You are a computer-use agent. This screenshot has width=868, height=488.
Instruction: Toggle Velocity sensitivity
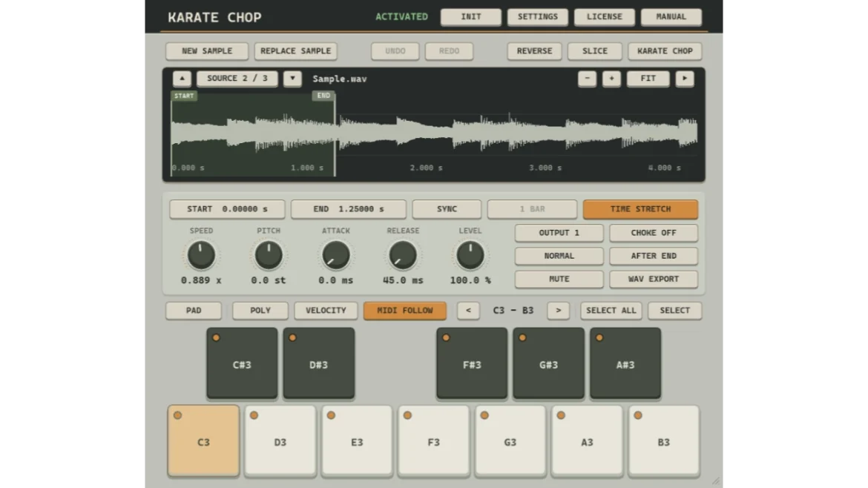(x=326, y=311)
